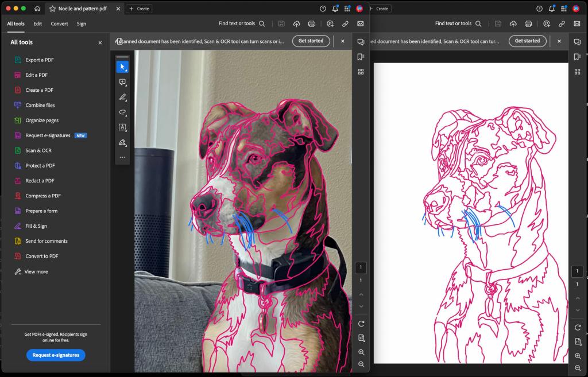Choose the Highlight pen tool in quick toolbar

point(122,98)
